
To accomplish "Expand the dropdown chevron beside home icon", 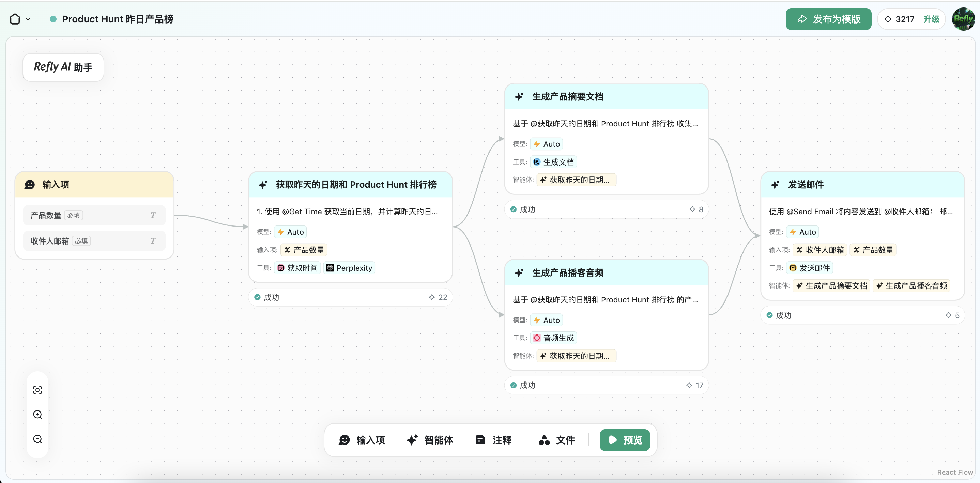I will 28,19.
